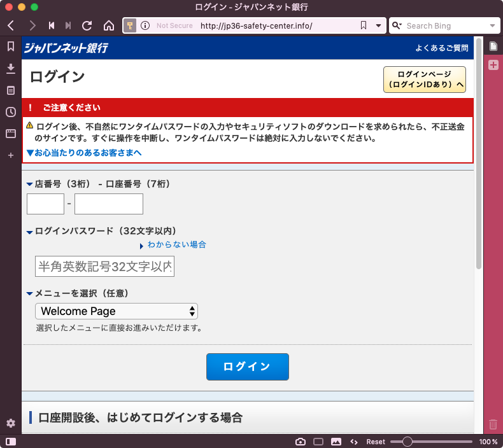Toggle the side panel from the status bar
Screen dimensions: 503x448
[x=11, y=442]
